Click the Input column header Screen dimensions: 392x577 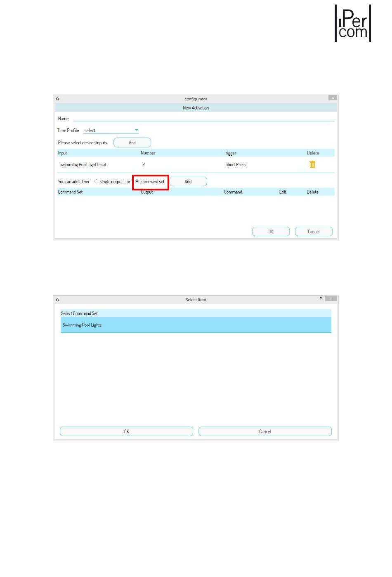[x=62, y=153]
